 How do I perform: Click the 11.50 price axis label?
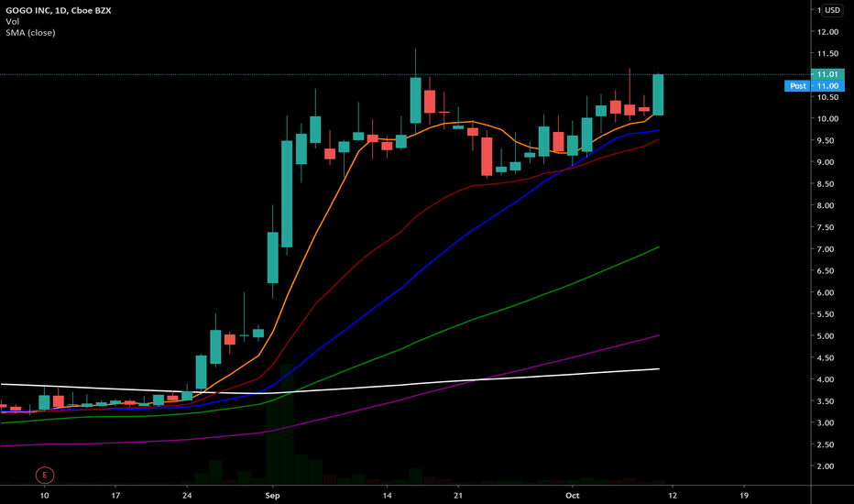pyautogui.click(x=827, y=53)
